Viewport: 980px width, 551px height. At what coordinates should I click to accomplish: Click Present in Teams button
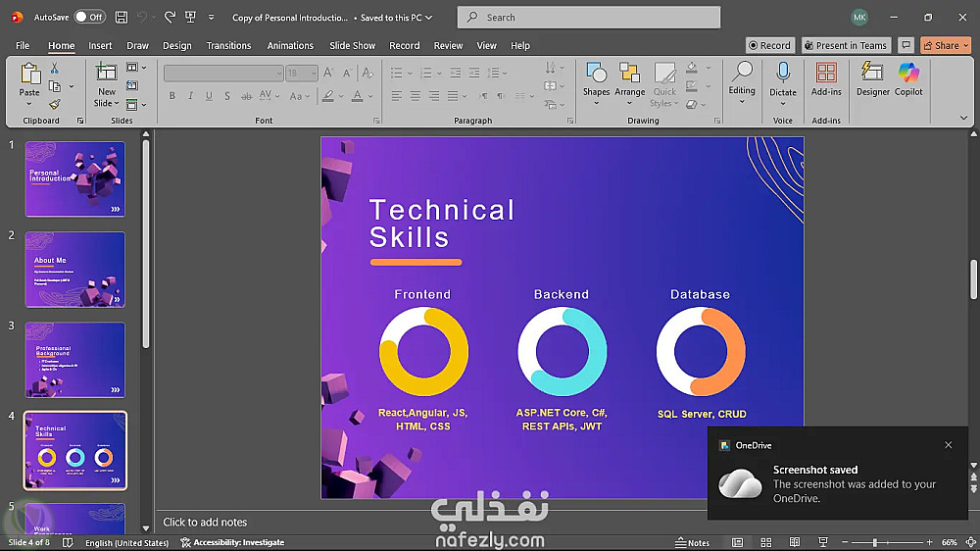(x=846, y=45)
